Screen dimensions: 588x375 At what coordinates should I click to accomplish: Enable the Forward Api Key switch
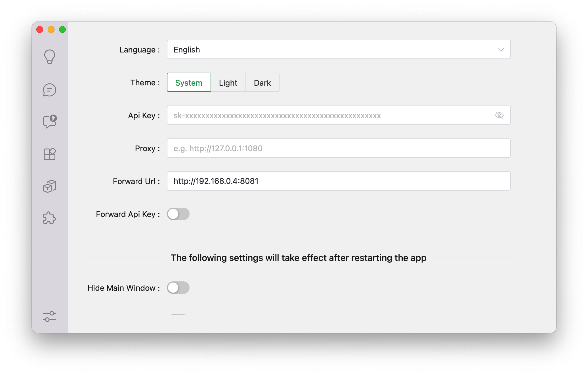coord(178,214)
